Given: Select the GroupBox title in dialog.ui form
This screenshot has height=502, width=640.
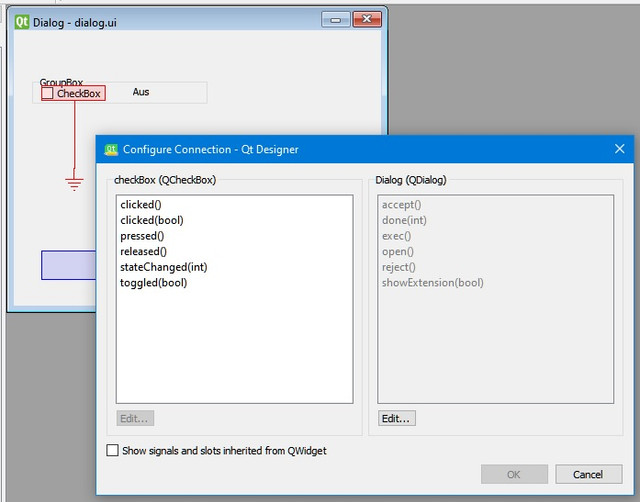Looking at the screenshot, I should pyautogui.click(x=61, y=82).
